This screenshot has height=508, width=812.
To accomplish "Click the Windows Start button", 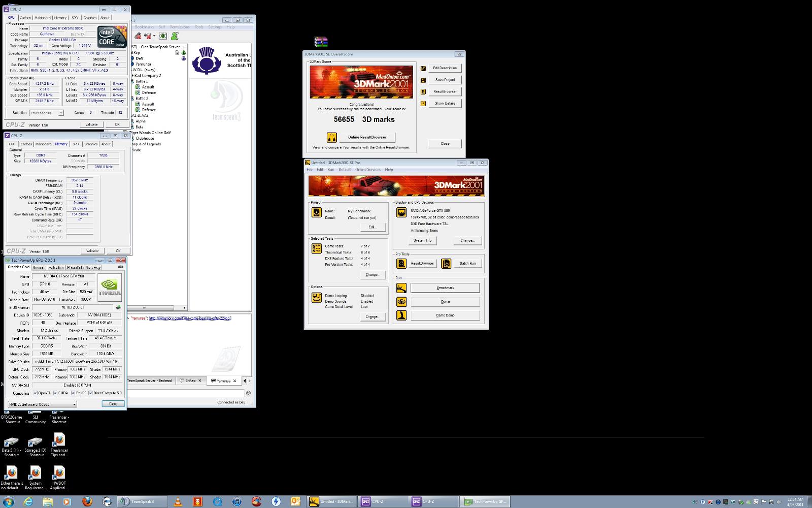I will click(8, 501).
